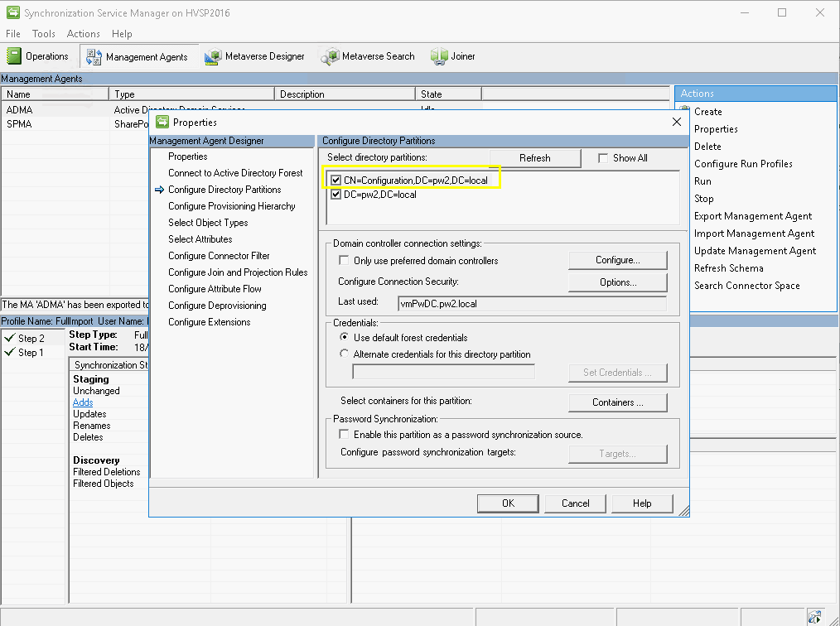Open Metaverse Search
The image size is (840, 626).
(368, 56)
